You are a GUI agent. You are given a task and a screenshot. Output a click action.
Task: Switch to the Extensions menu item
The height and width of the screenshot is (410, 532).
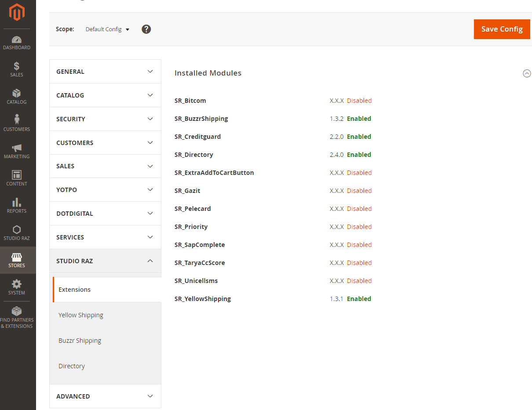(74, 289)
